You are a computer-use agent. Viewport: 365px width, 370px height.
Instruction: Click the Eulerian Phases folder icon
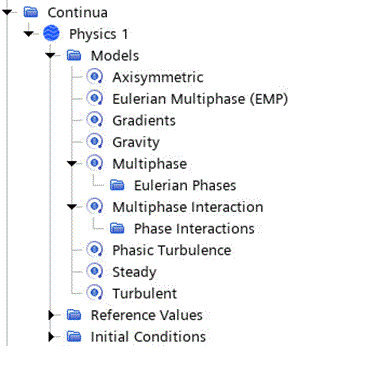(x=117, y=185)
